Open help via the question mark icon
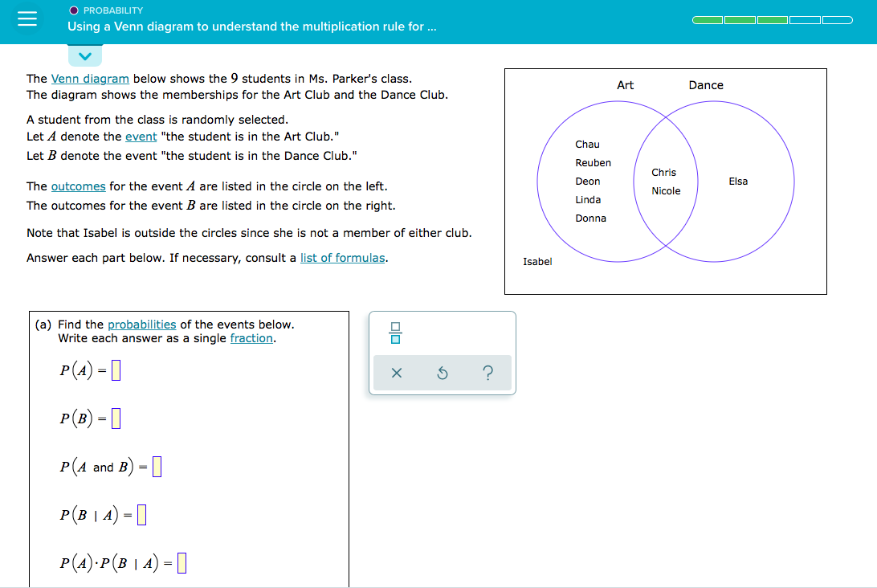Screen dimensions: 877x588 coord(488,372)
